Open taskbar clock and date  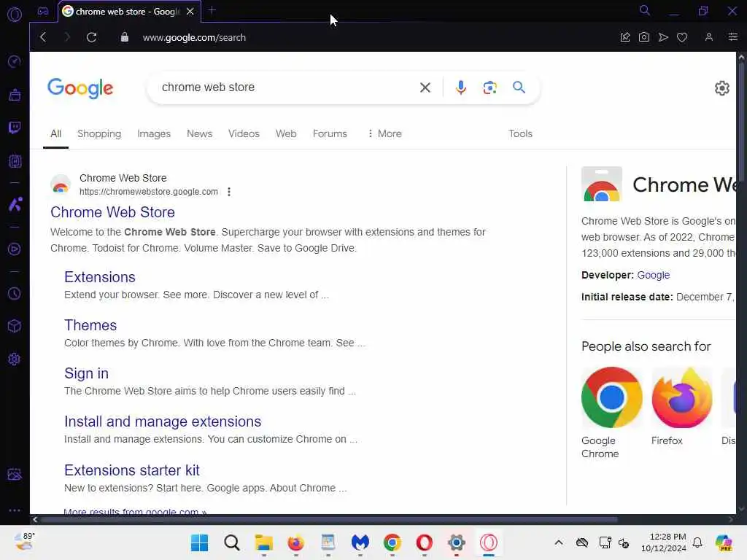click(663, 542)
